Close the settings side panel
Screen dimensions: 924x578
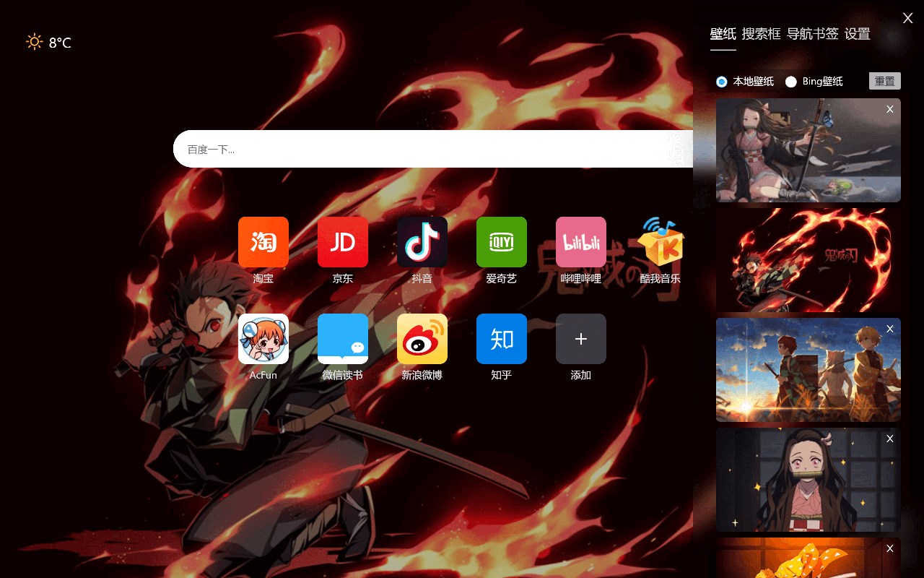tap(908, 18)
